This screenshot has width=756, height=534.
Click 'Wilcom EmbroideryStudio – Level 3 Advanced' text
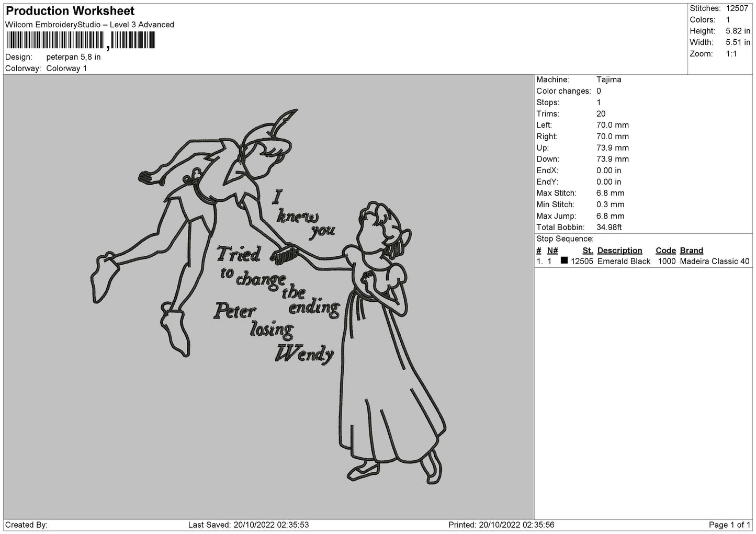tap(89, 25)
